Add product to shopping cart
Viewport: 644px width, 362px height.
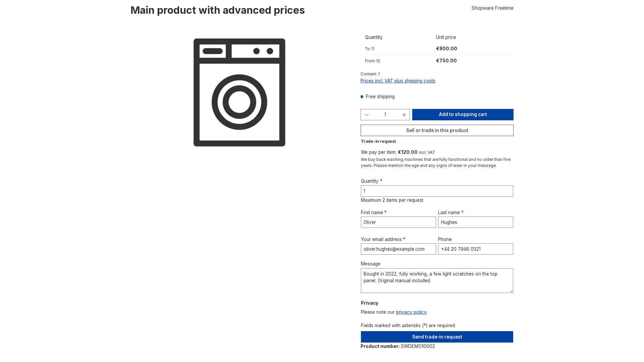coord(463,115)
